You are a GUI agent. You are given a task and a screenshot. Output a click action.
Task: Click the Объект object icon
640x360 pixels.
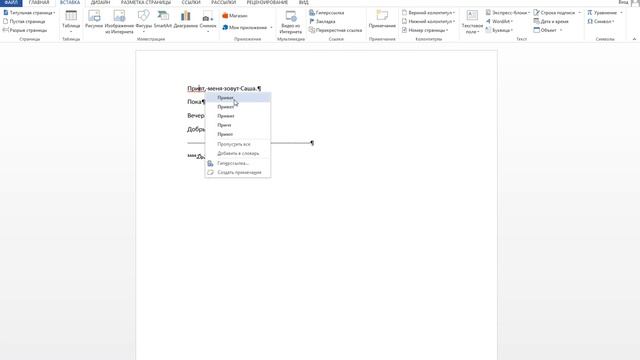[537, 30]
